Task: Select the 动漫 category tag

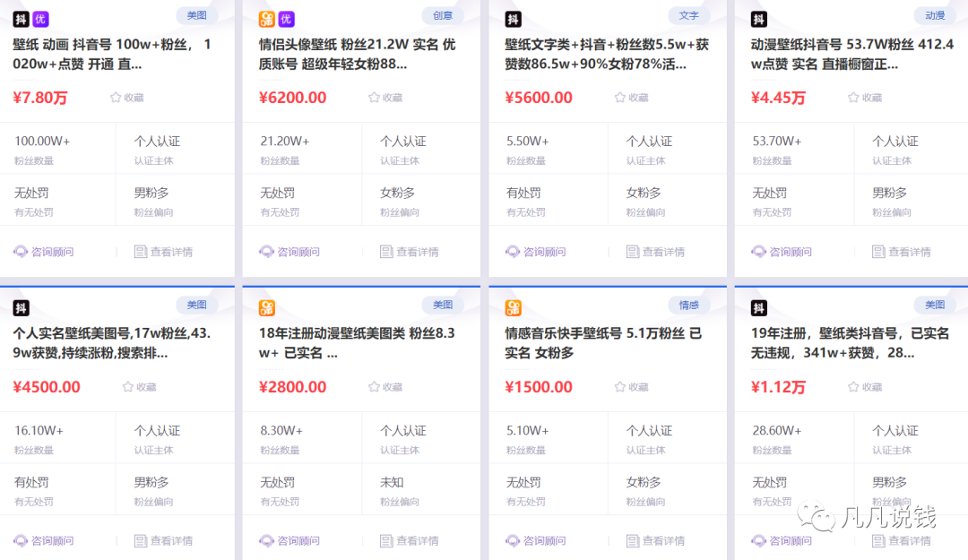Action: coord(935,15)
